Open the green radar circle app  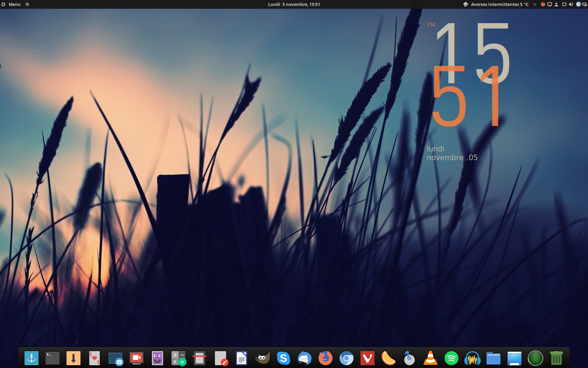pyautogui.click(x=536, y=358)
